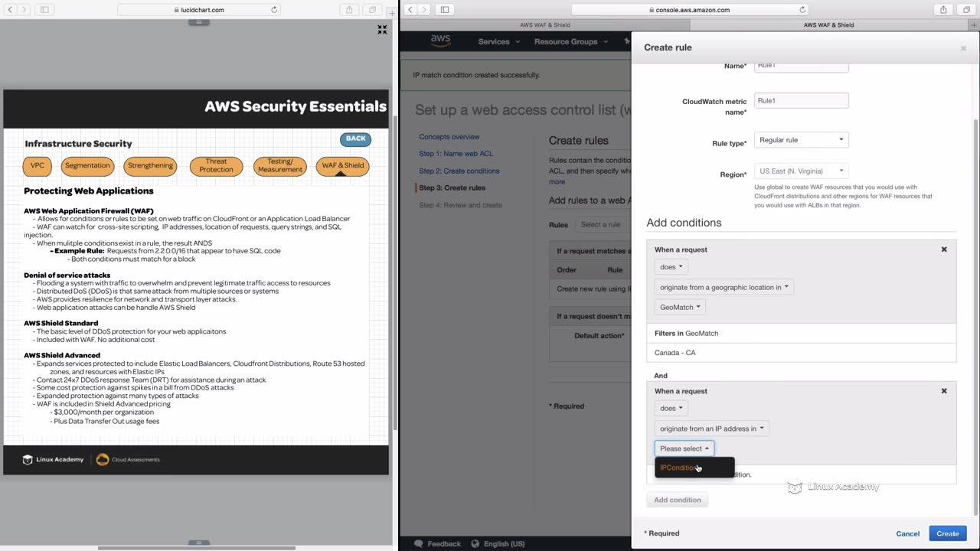Open 'does' dropdown in the geographic condition
The height and width of the screenshot is (551, 980).
pyautogui.click(x=671, y=267)
